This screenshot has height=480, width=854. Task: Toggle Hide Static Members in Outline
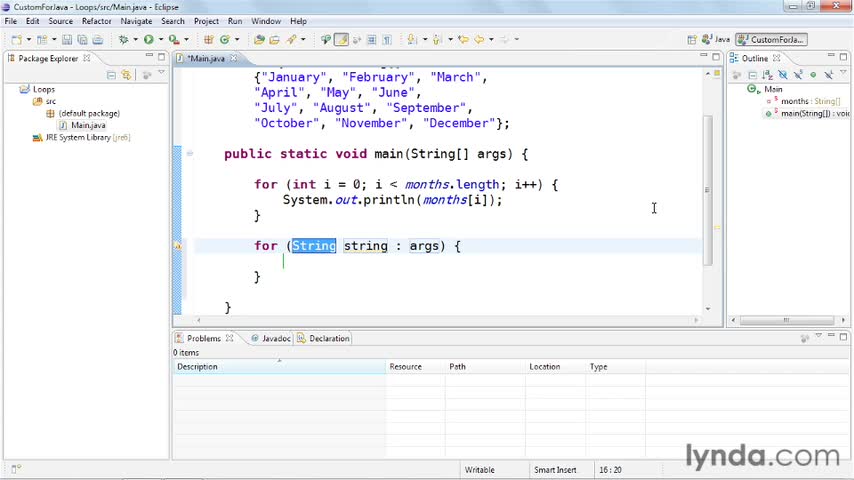(798, 75)
